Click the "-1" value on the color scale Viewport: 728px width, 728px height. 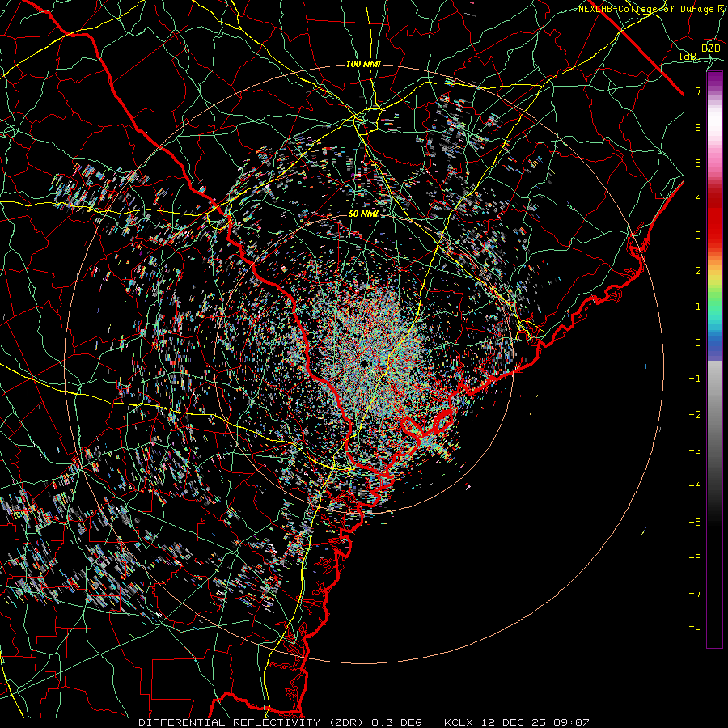[695, 379]
